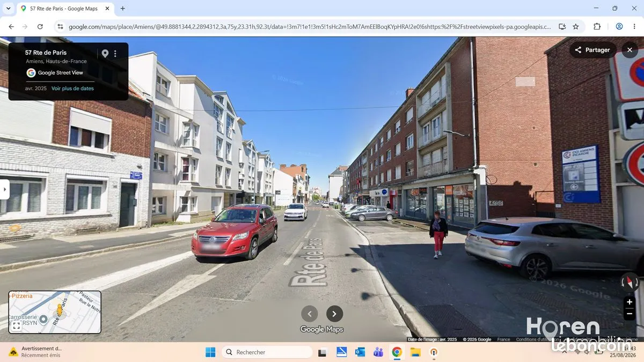Expand the mini map thumbnail
Image resolution: width=644 pixels, height=362 pixels.
55,312
